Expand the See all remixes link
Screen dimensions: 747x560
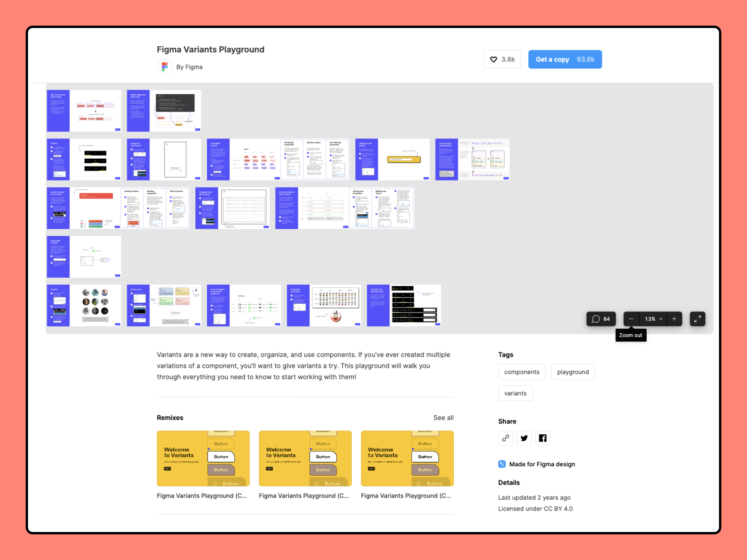(444, 418)
